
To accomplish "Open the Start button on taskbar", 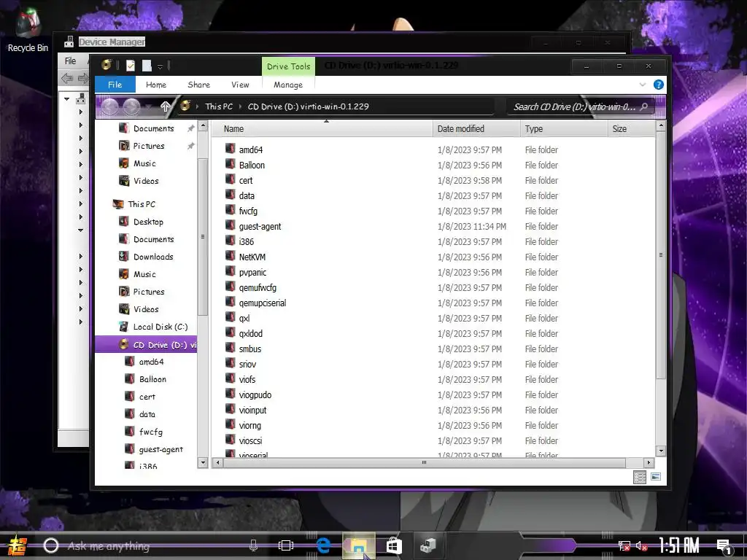I will (18, 545).
